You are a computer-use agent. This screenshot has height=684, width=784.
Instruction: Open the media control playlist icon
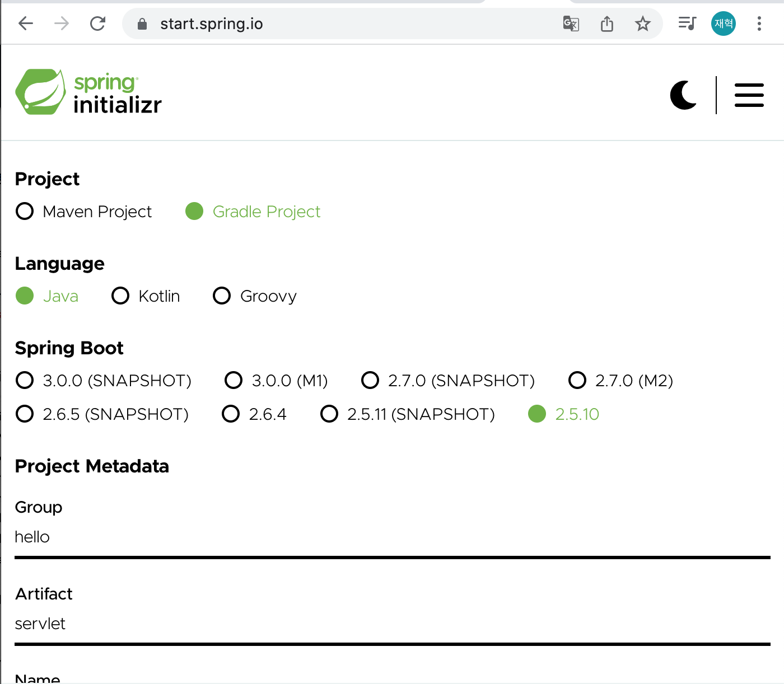[687, 24]
